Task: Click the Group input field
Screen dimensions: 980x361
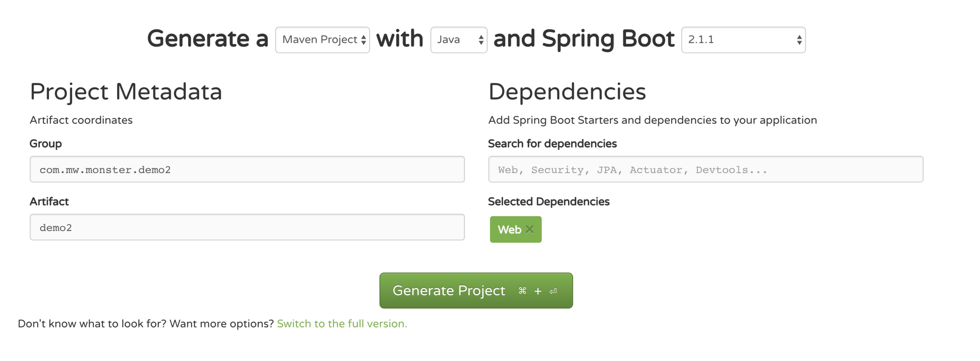Action: coord(247,169)
